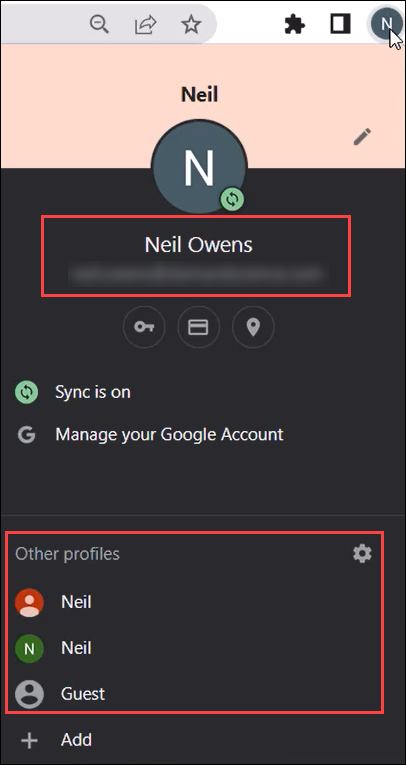Click the Neil Owens account name
The height and width of the screenshot is (765, 406).
click(199, 245)
